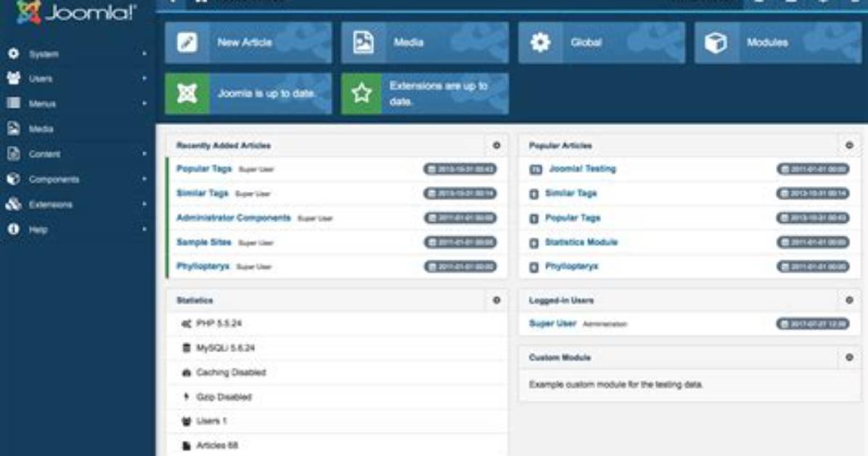Open Similar Tags in Recently Added Articles

click(x=202, y=193)
